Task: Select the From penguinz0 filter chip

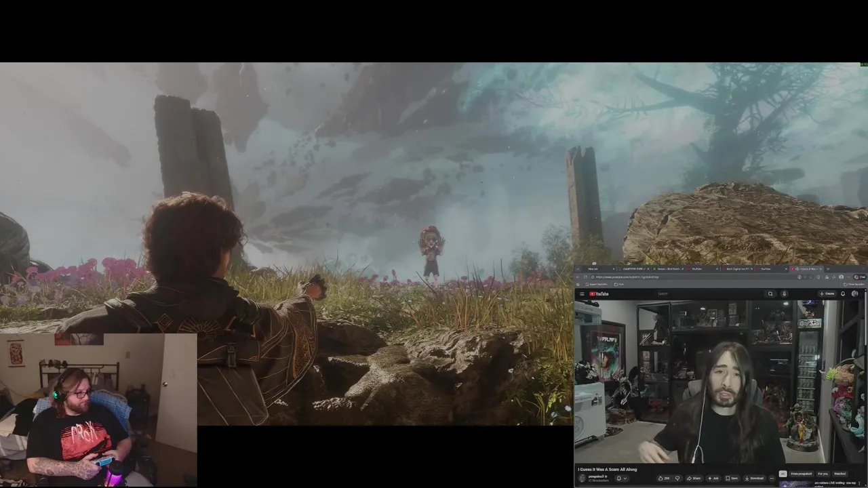Action: click(802, 474)
